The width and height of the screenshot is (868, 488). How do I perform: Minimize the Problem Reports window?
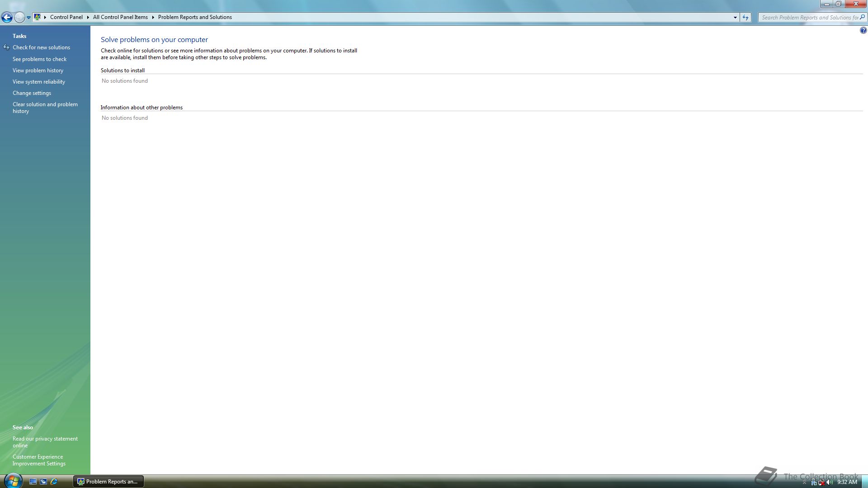pos(826,4)
